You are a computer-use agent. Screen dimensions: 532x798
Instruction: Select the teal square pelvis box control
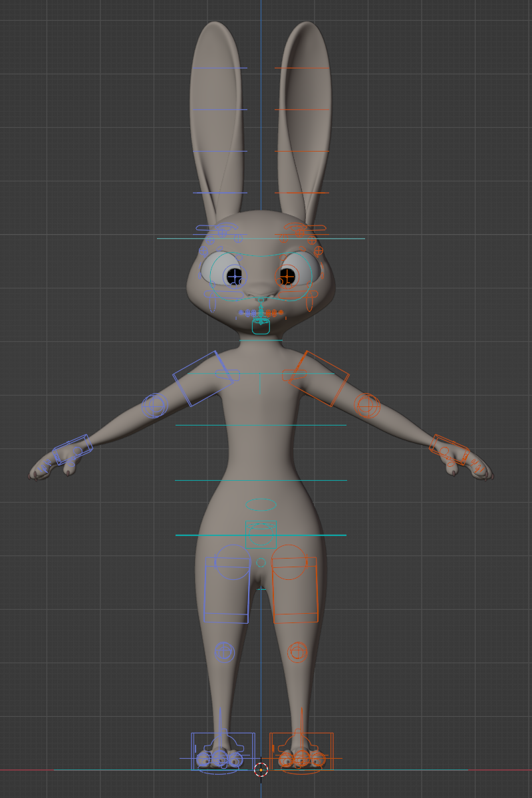click(261, 535)
